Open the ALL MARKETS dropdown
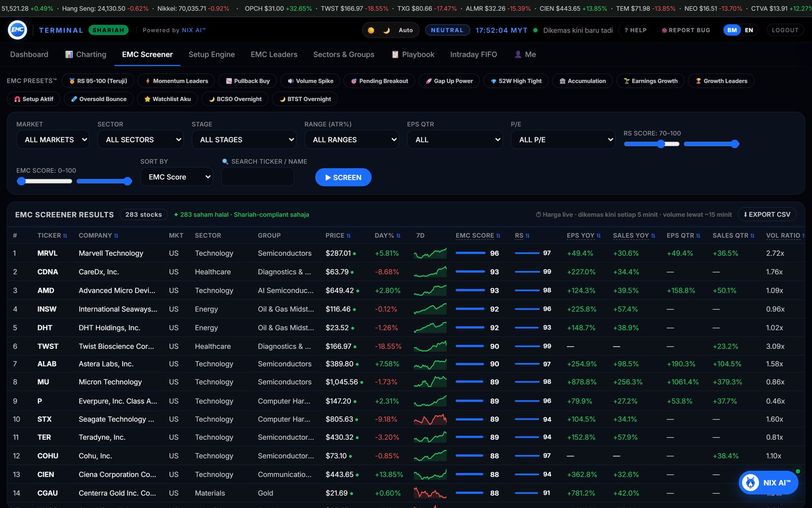 53,140
